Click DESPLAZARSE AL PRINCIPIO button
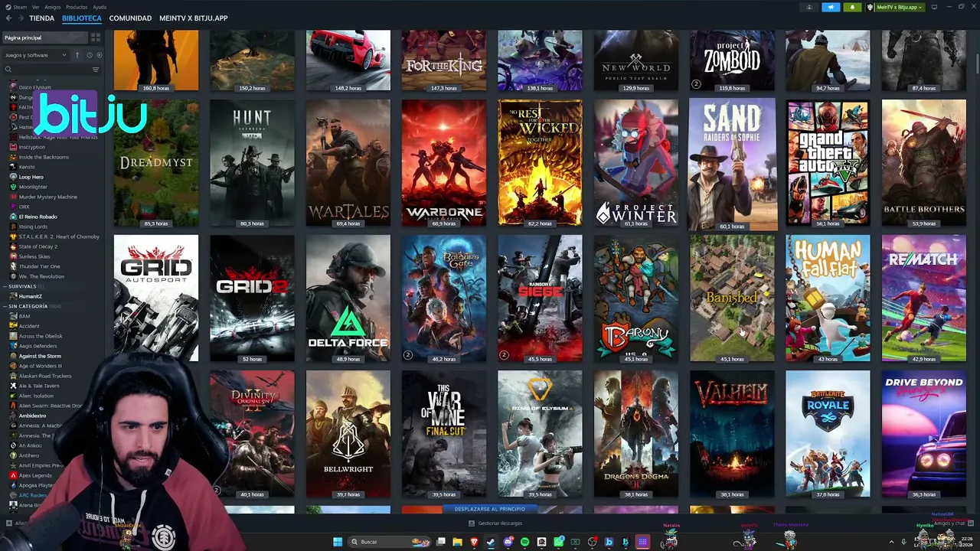 (x=490, y=509)
